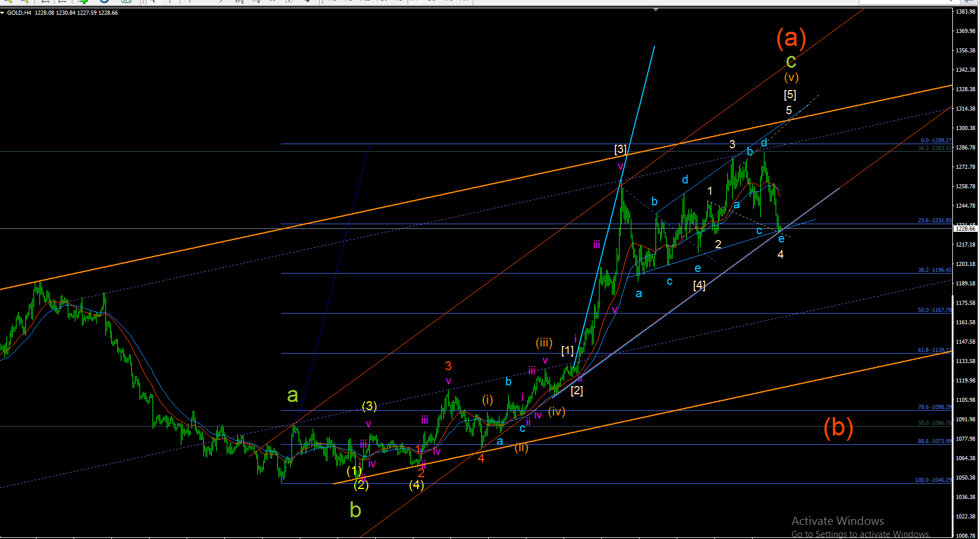Click the yellow (2) wave label
The height and width of the screenshot is (539, 980).
tap(361, 485)
